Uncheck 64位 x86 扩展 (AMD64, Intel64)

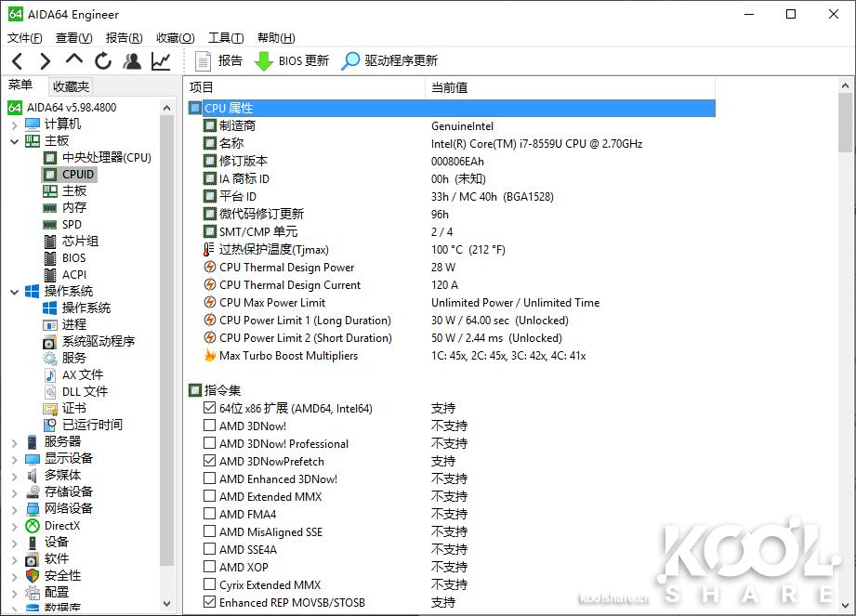click(210, 408)
